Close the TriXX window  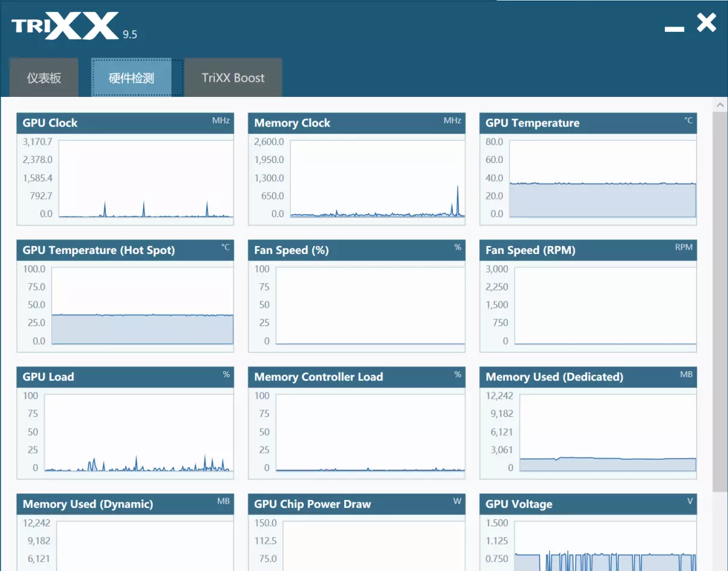pyautogui.click(x=706, y=23)
